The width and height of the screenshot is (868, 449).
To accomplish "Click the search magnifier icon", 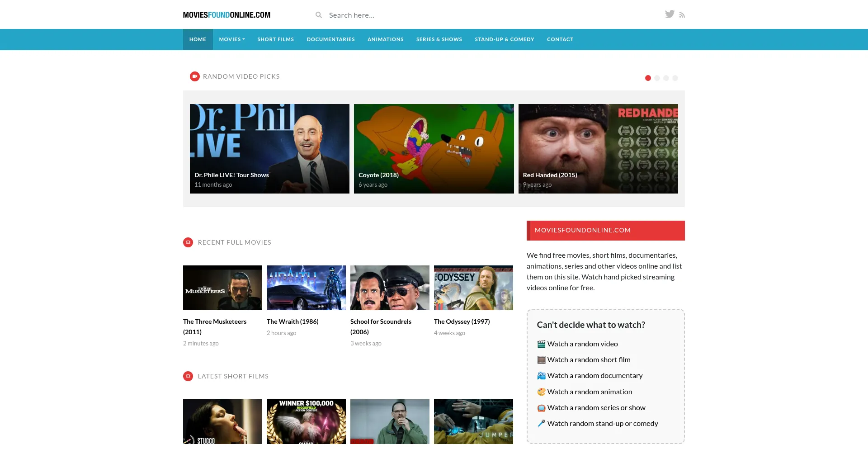I will 319,15.
